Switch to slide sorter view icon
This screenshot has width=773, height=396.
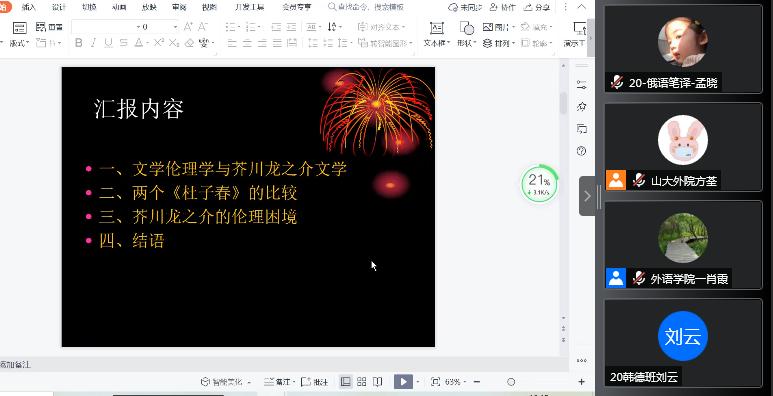362,382
